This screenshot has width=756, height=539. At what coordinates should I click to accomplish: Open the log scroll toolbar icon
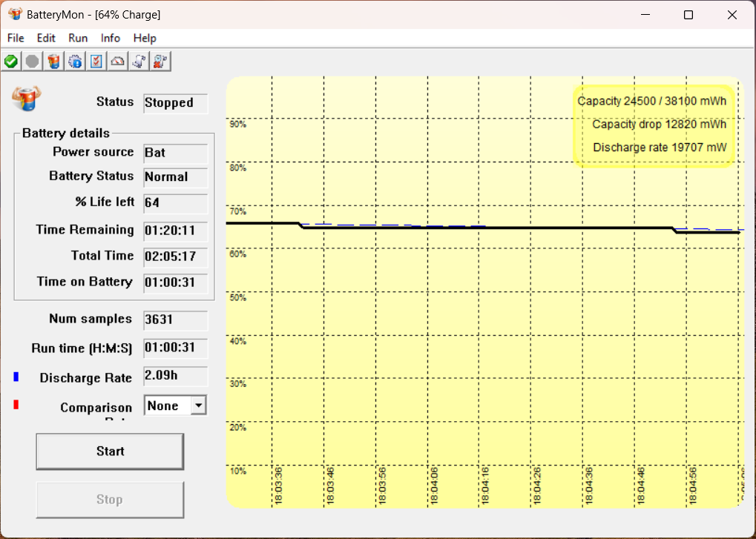click(139, 62)
